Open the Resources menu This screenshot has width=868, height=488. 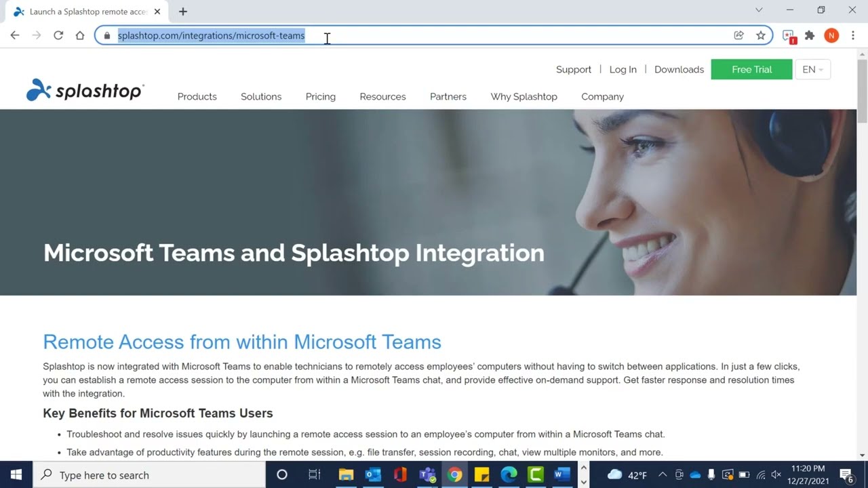pyautogui.click(x=382, y=96)
